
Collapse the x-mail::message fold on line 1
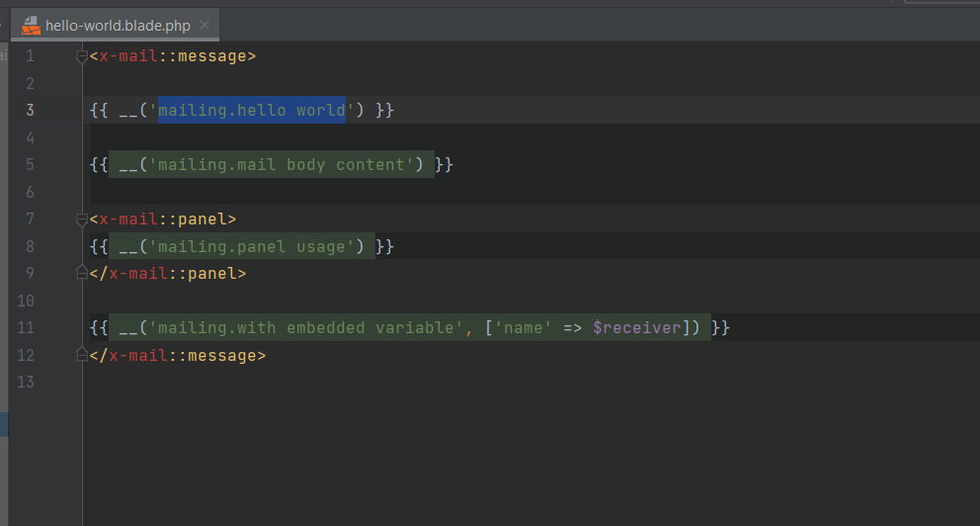82,57
